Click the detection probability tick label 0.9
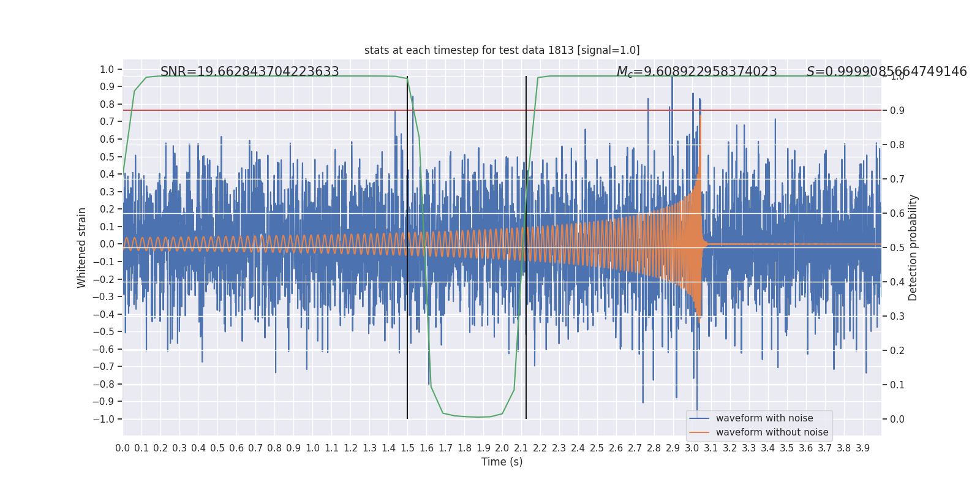980x490 pixels. click(x=897, y=111)
